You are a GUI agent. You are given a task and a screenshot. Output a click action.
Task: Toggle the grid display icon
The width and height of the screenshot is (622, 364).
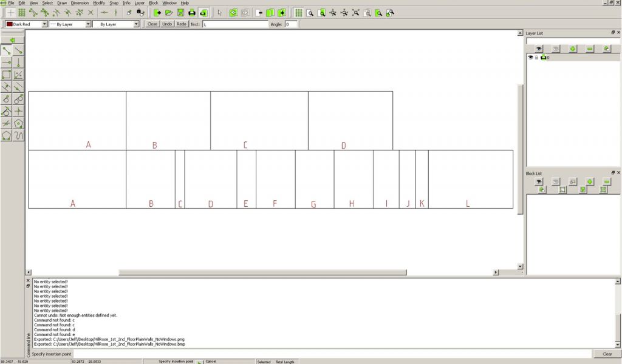point(298,12)
